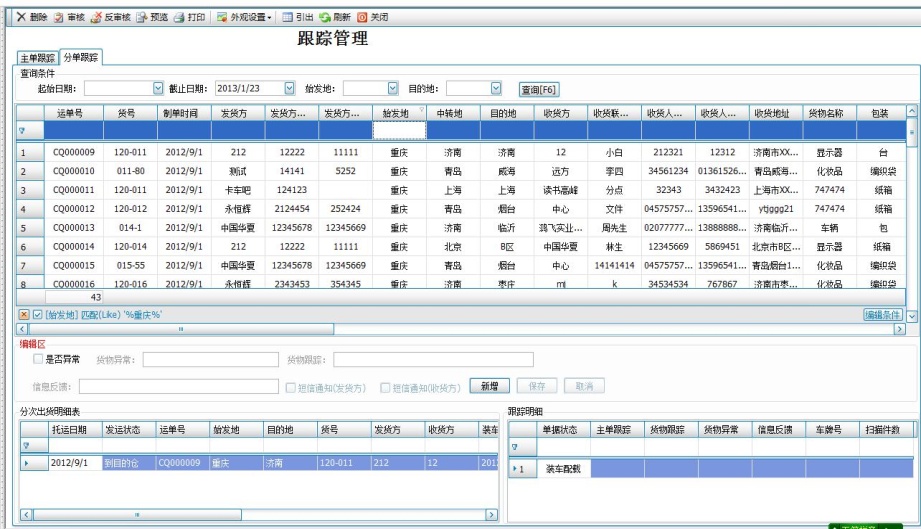The image size is (921, 529).
Task: Expand the 始发地 combo box
Action: pos(393,88)
